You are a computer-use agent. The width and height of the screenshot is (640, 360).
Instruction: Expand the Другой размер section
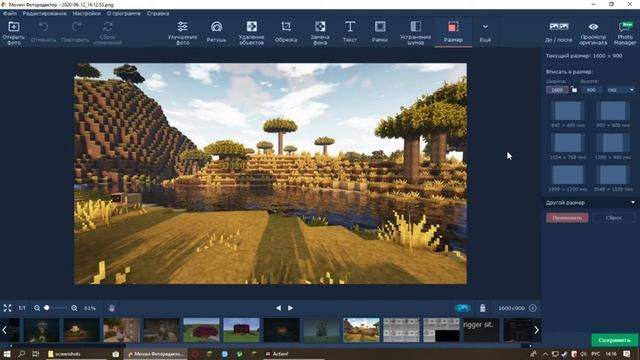coord(590,202)
